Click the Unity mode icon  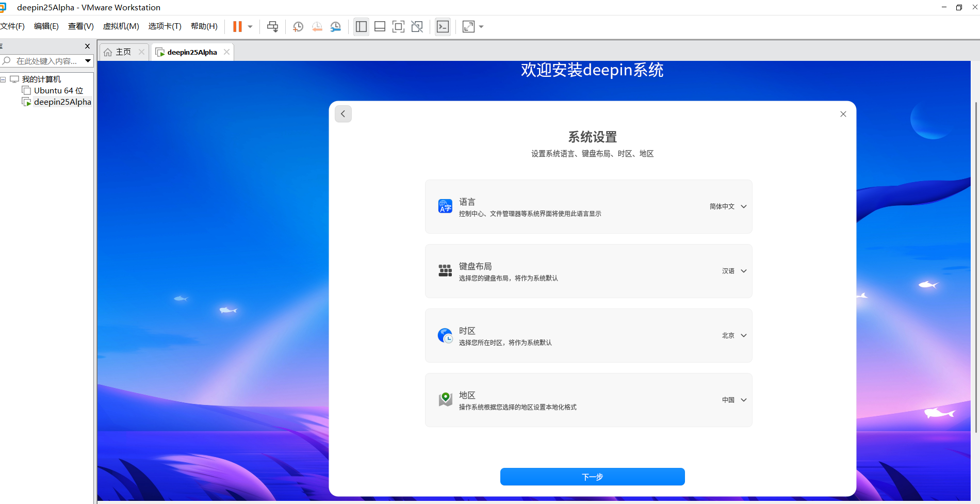[417, 27]
